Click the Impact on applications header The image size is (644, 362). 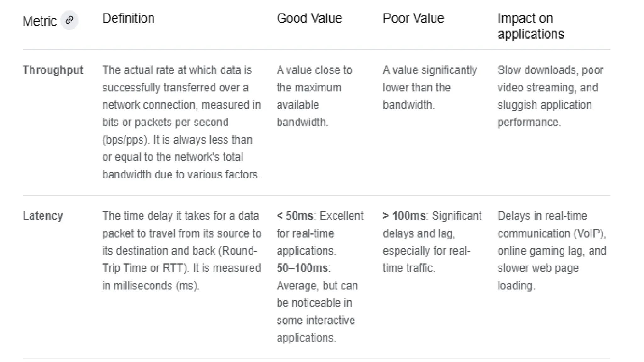point(530,26)
